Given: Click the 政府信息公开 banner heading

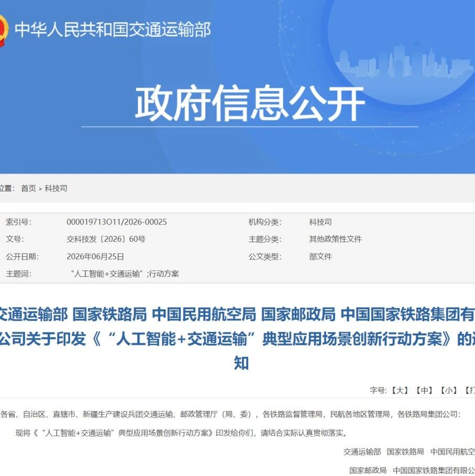Looking at the screenshot, I should tap(250, 103).
